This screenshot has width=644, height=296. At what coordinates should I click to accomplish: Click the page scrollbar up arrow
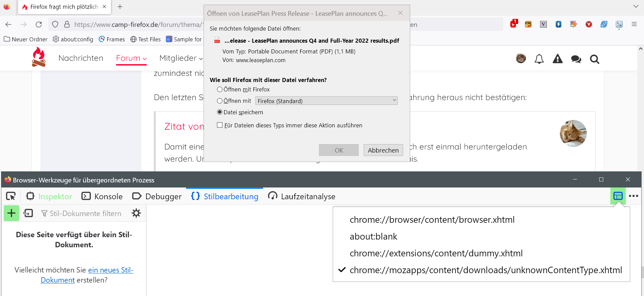(641, 49)
